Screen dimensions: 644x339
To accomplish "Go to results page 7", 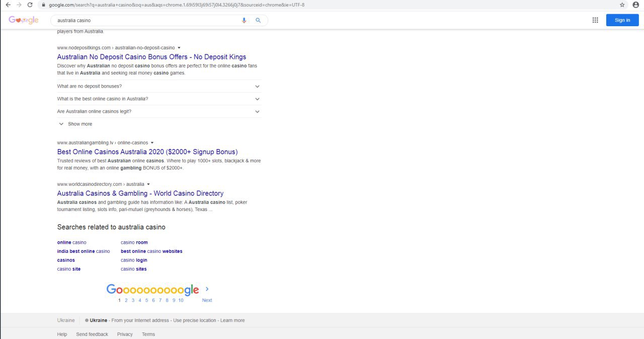I will click(x=160, y=300).
